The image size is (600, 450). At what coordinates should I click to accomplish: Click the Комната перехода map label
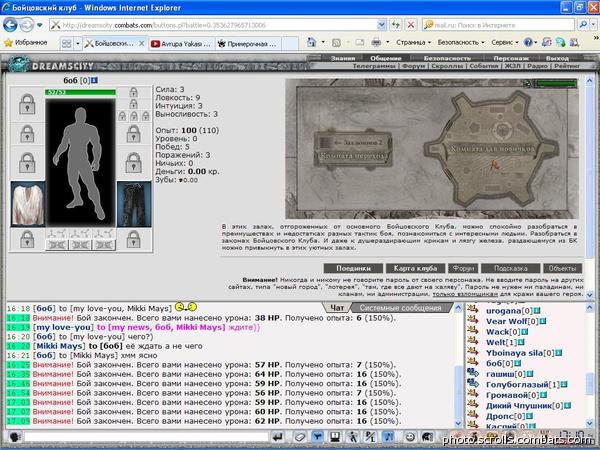[x=353, y=157]
